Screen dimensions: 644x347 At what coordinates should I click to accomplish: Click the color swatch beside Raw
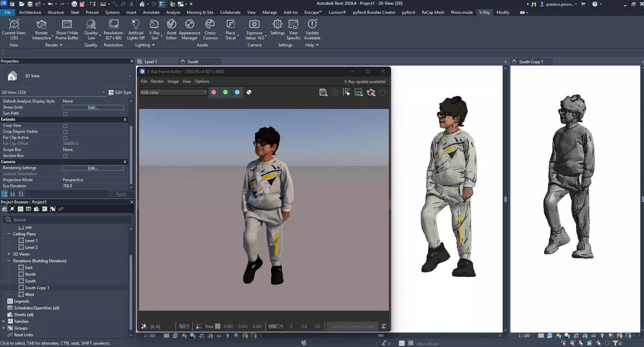coord(218,326)
